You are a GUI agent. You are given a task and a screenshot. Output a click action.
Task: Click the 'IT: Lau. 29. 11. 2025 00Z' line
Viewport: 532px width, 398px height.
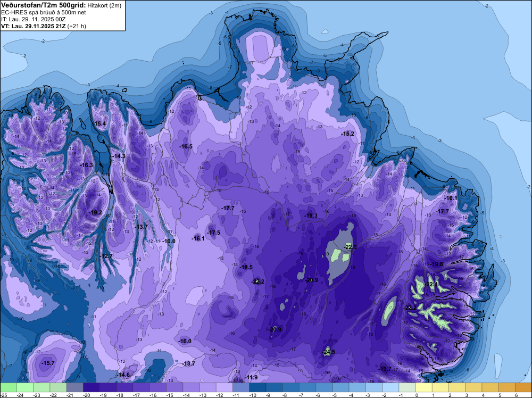(33, 19)
